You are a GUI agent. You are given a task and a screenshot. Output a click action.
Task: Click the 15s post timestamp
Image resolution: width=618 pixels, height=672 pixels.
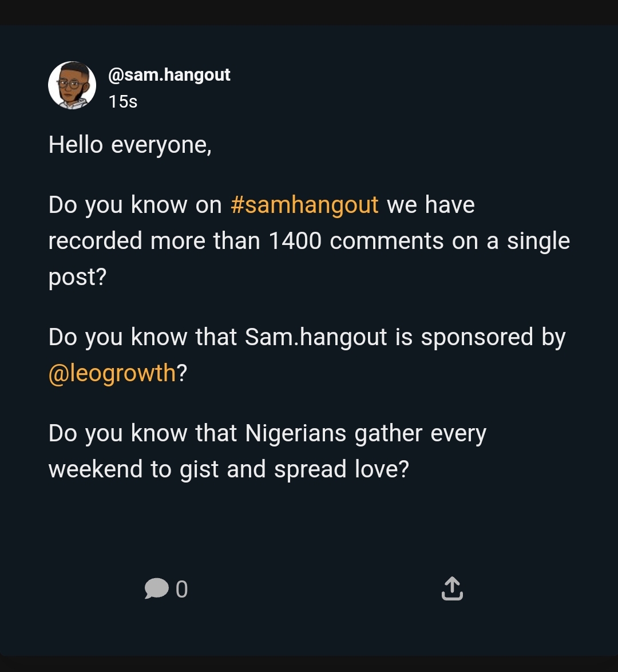(123, 101)
